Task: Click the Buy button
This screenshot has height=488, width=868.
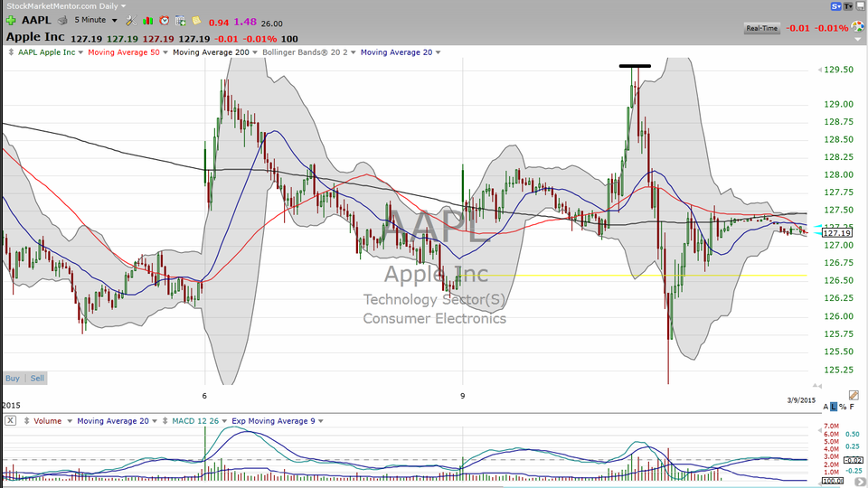Action: pos(12,379)
